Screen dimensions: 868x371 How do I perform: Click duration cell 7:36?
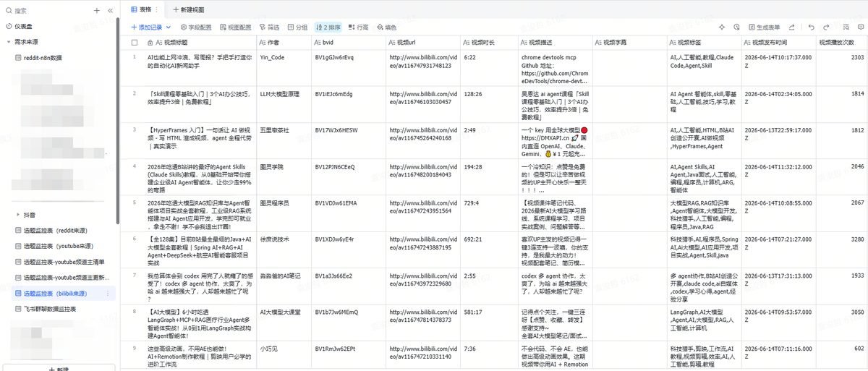click(x=489, y=356)
